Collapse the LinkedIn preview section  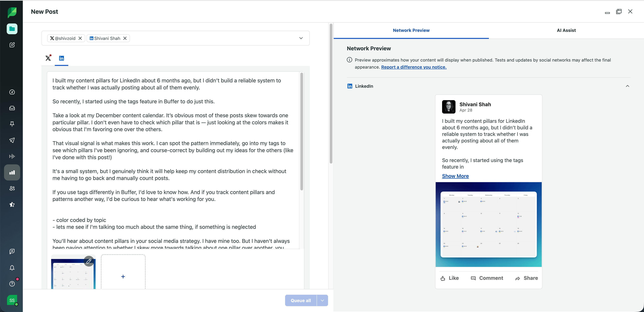[628, 86]
